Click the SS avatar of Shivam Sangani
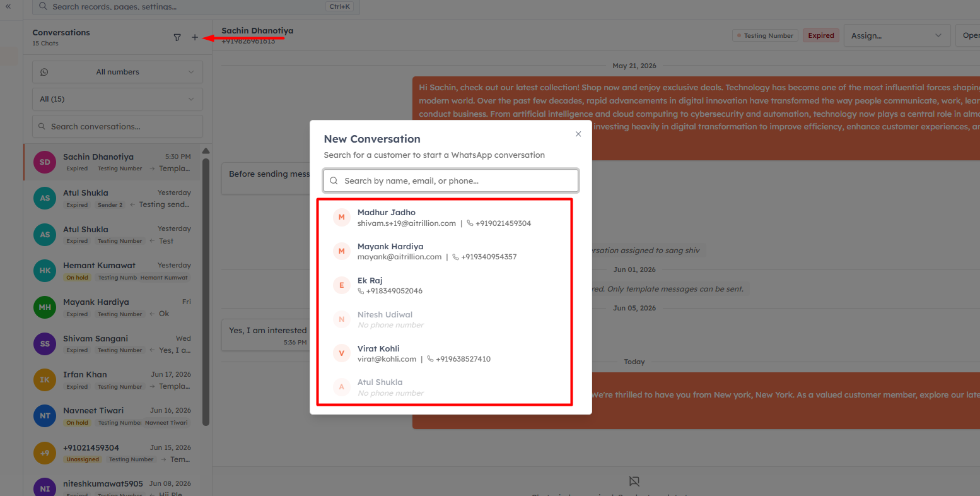The image size is (980, 496). tap(45, 344)
